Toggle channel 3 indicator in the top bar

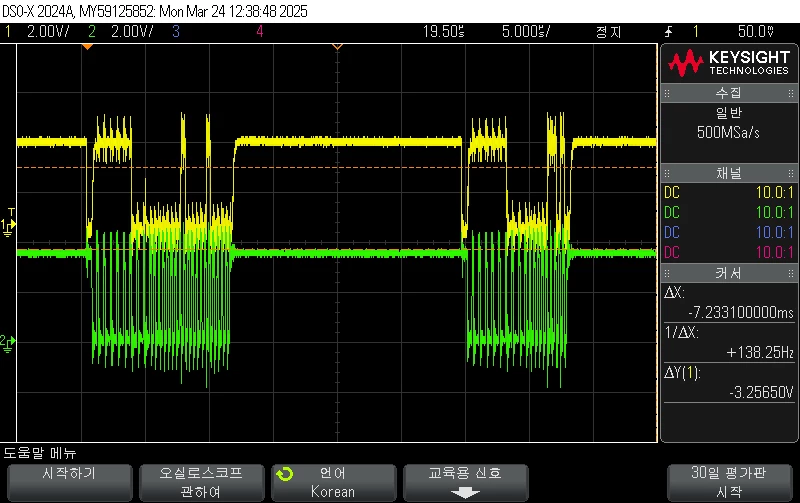click(176, 32)
